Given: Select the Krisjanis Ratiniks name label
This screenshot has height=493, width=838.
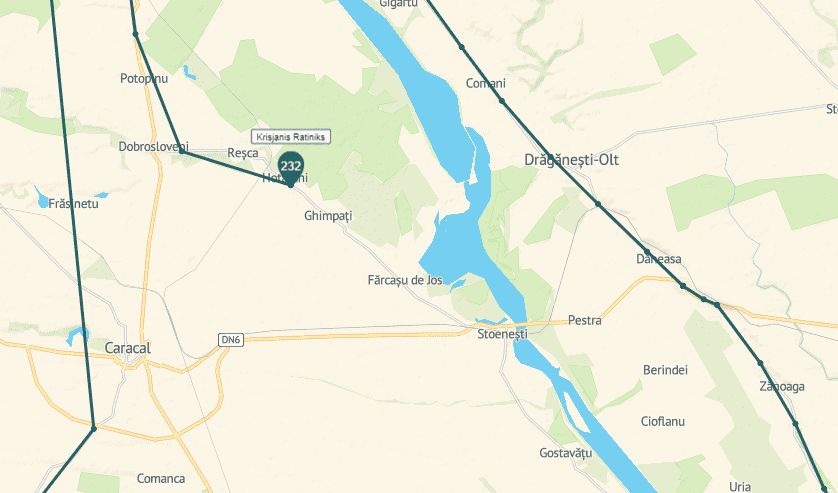Looking at the screenshot, I should pyautogui.click(x=291, y=137).
